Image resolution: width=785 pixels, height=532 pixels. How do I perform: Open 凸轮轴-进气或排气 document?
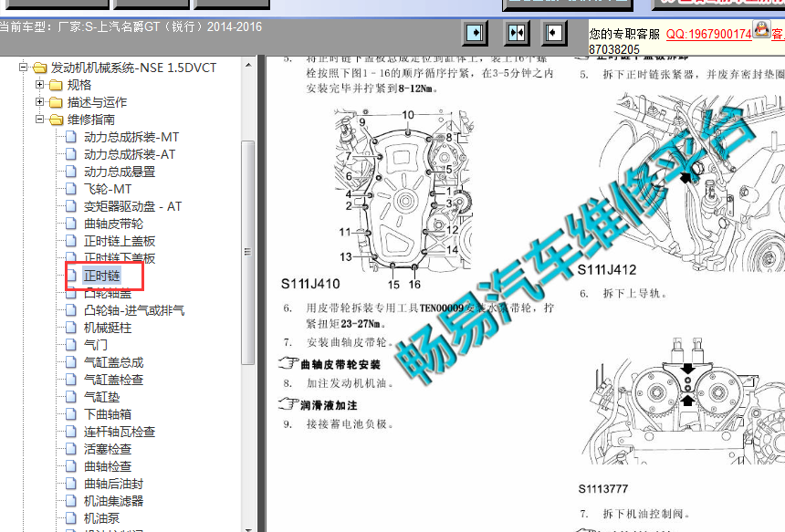point(134,310)
